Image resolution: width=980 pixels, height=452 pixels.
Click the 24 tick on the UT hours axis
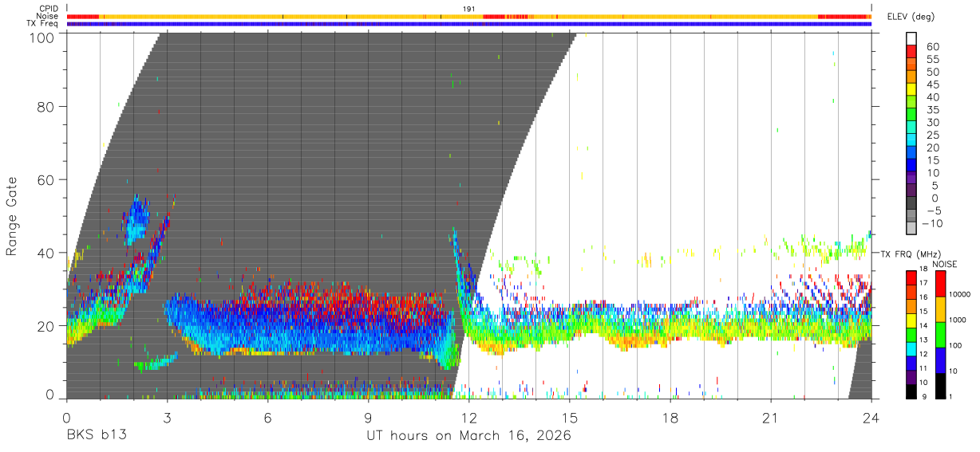tap(871, 417)
